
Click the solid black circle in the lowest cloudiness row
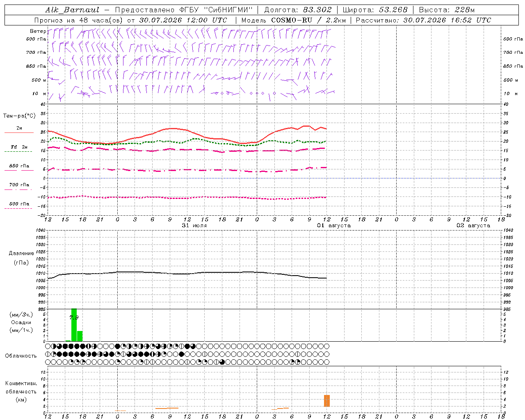click(222, 362)
